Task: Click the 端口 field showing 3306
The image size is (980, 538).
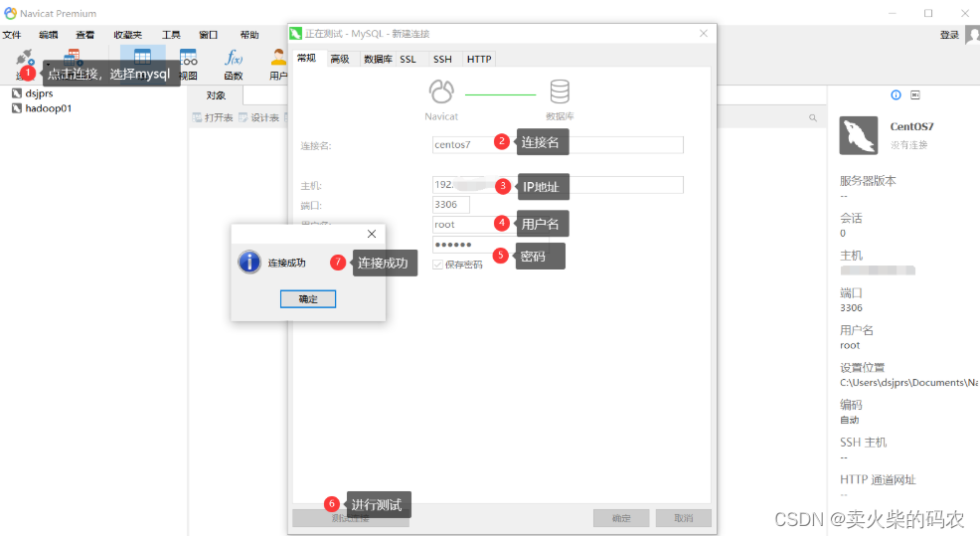Action: (x=450, y=205)
